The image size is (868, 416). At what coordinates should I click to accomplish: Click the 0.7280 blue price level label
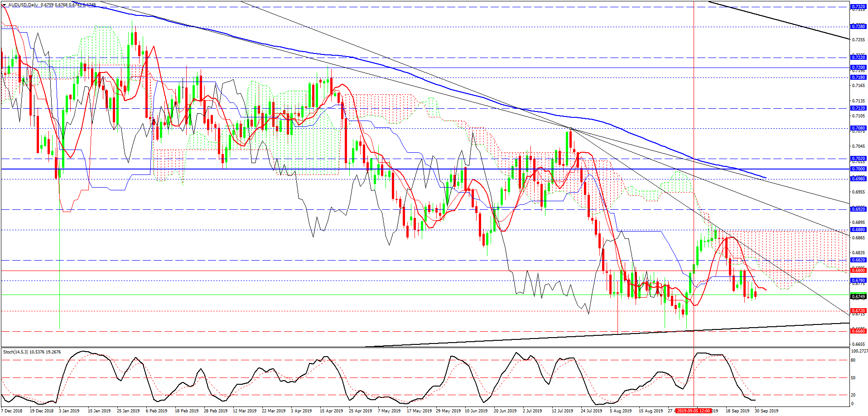click(858, 27)
